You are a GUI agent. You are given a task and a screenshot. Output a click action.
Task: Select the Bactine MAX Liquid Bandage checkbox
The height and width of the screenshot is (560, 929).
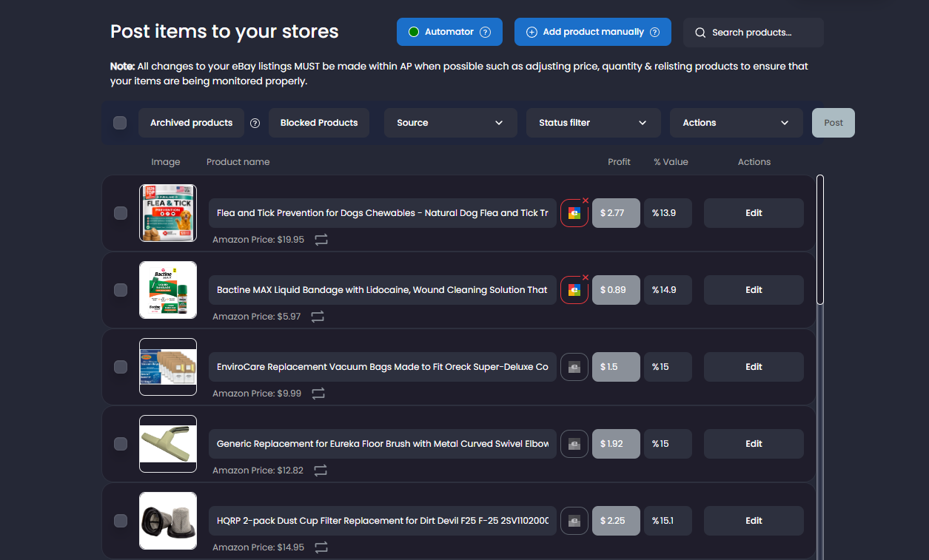click(121, 290)
